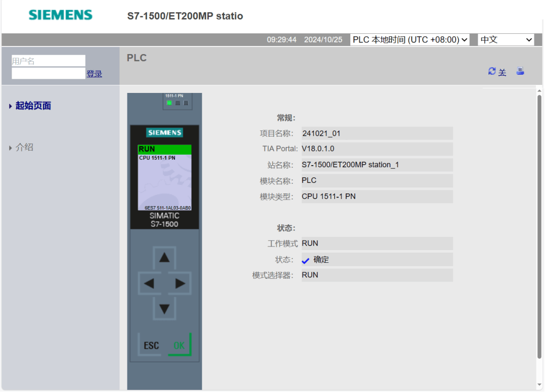The image size is (546, 392).
Task: Click the SIEMENS logo in header
Action: (x=61, y=15)
